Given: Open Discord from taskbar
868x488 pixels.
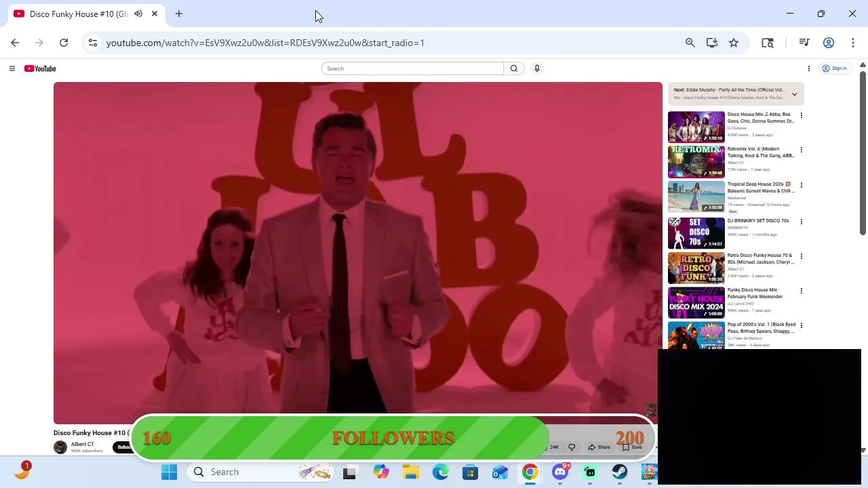Looking at the screenshot, I should pos(560,472).
